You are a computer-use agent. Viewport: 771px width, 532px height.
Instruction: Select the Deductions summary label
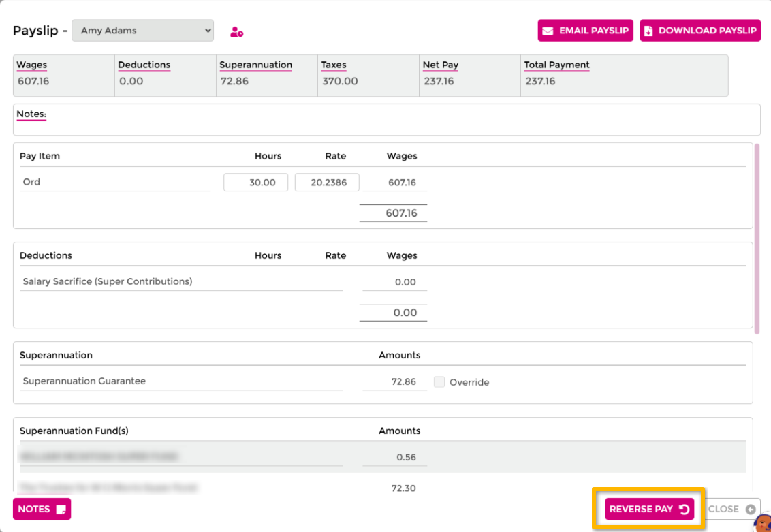[x=144, y=65]
